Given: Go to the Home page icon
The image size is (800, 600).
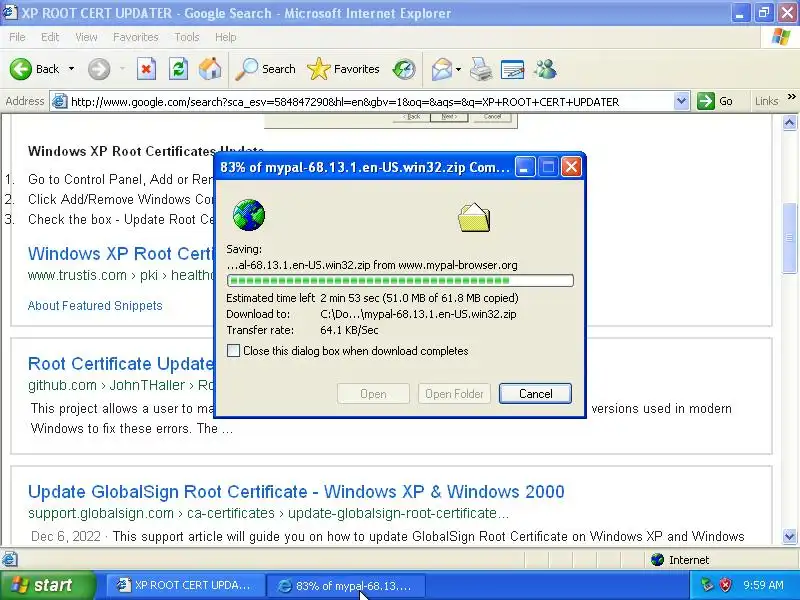Looking at the screenshot, I should coord(210,69).
